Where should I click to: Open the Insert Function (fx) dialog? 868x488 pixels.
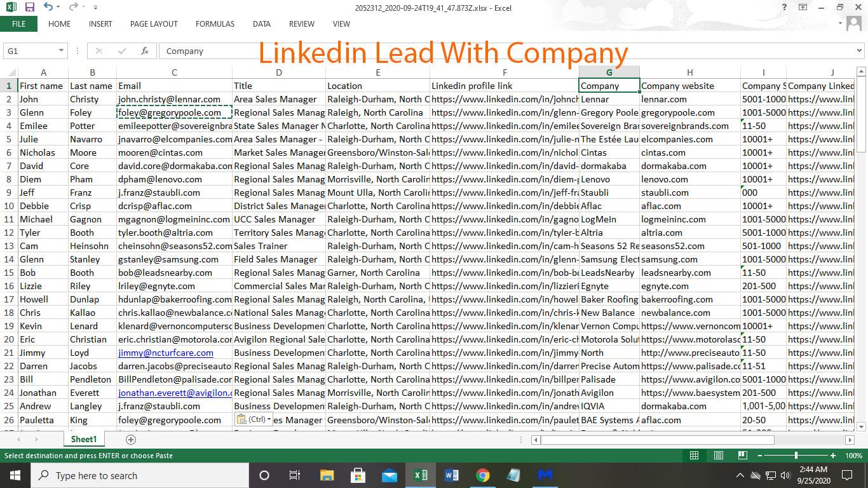(x=144, y=51)
